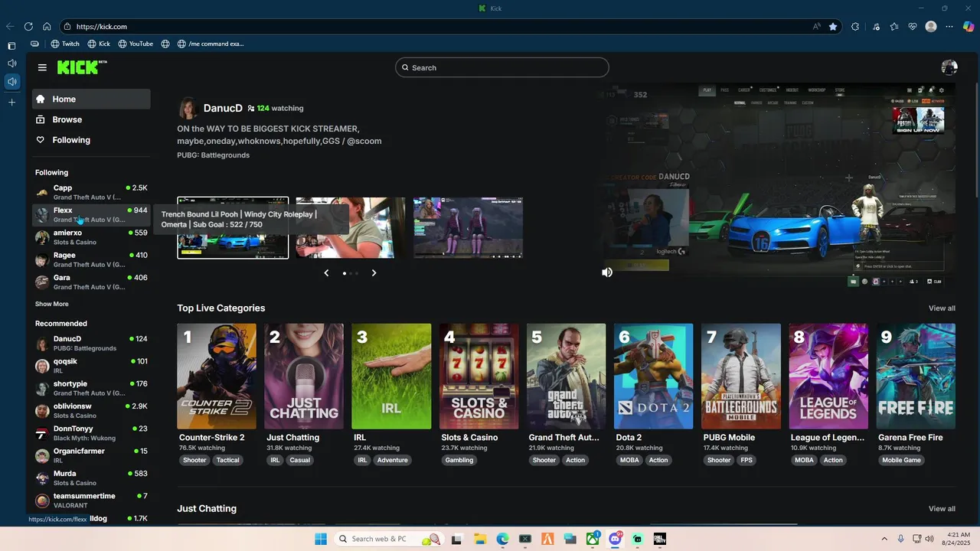Open DonnTonyy recommended channel
The height and width of the screenshot is (551, 980).
(91, 433)
